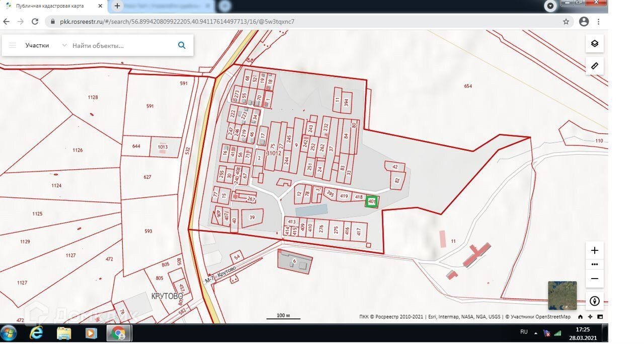Select the highlighted green parcel 401
The width and height of the screenshot is (644, 344).
[x=372, y=201]
